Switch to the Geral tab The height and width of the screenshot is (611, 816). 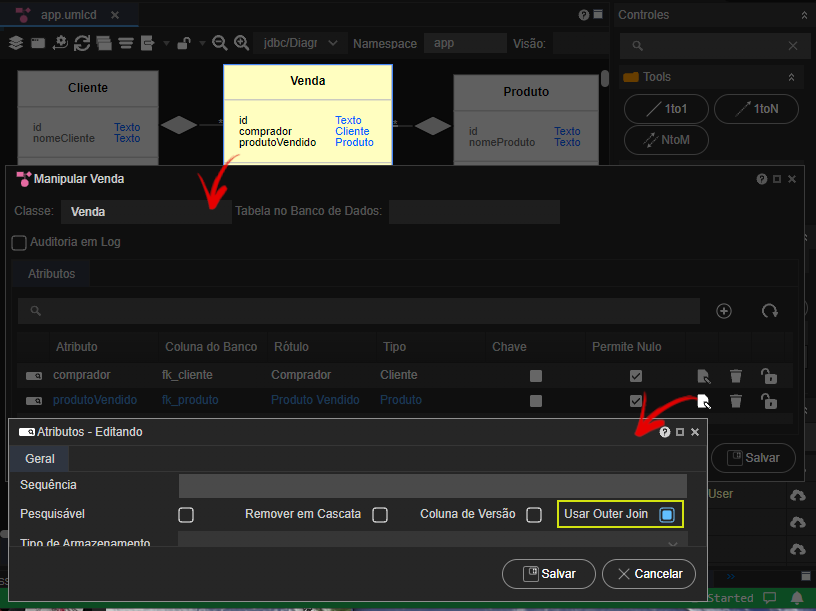pos(40,459)
